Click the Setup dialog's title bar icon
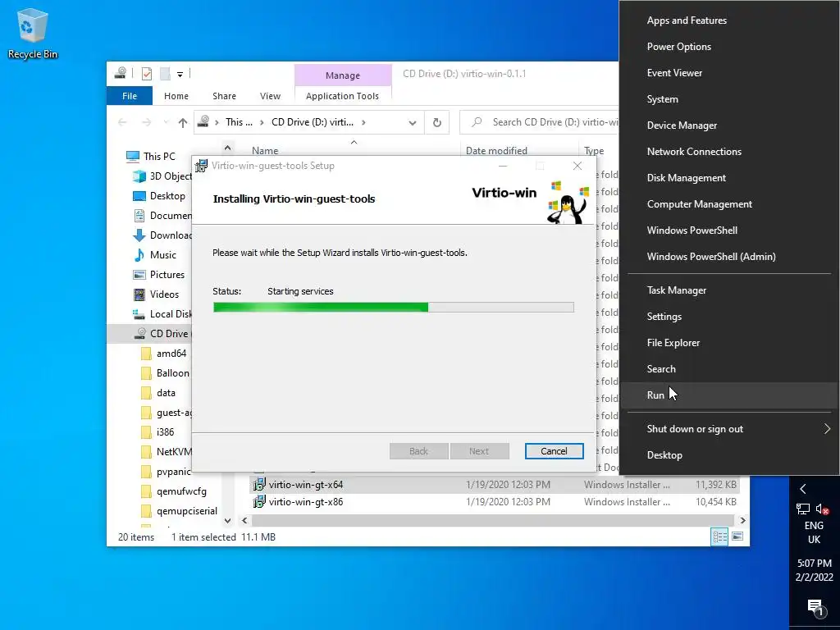The image size is (840, 630). coord(202,166)
